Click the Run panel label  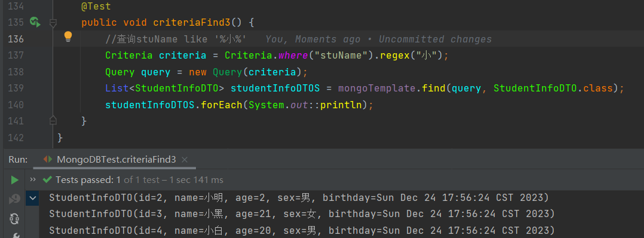tap(18, 160)
